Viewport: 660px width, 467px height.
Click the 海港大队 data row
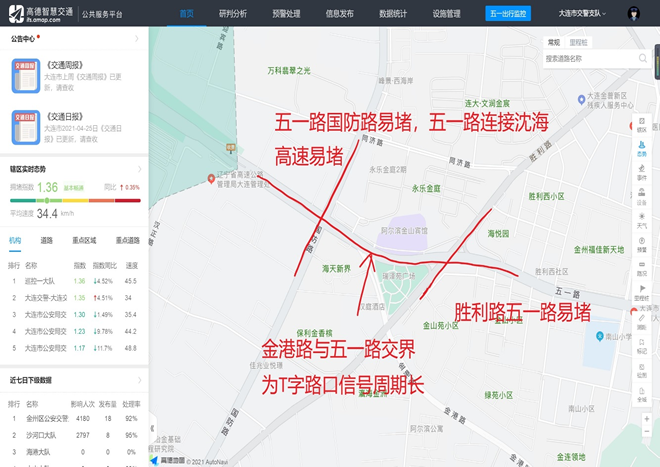pos(74,452)
